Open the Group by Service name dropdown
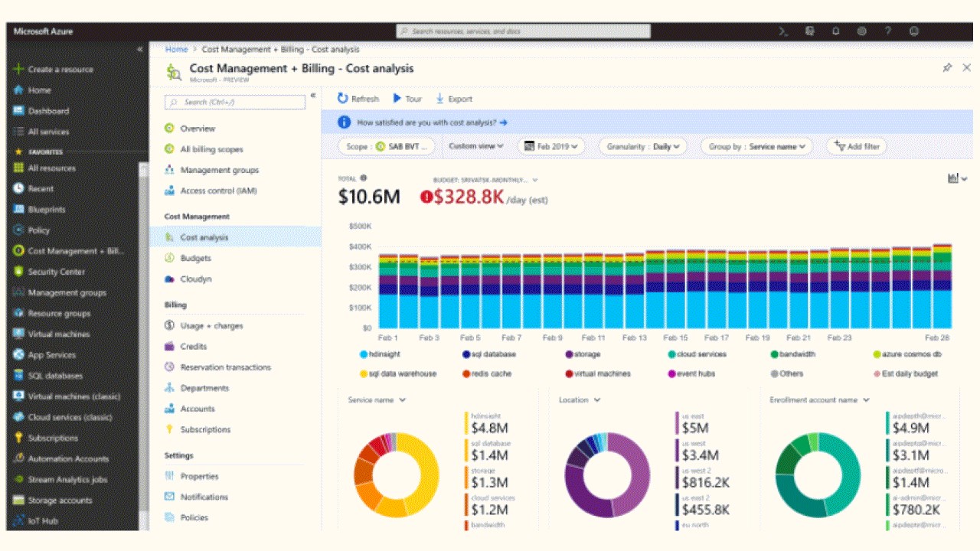980x551 pixels. pos(756,146)
